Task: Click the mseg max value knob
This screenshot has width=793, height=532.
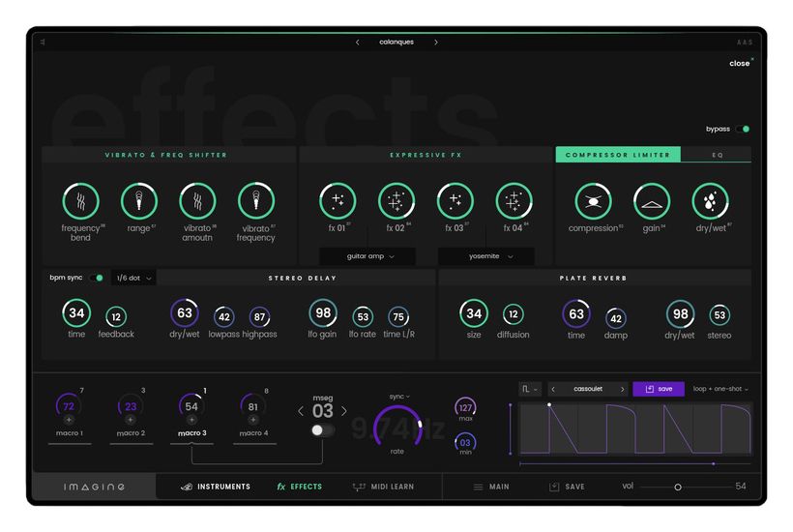Action: click(465, 407)
